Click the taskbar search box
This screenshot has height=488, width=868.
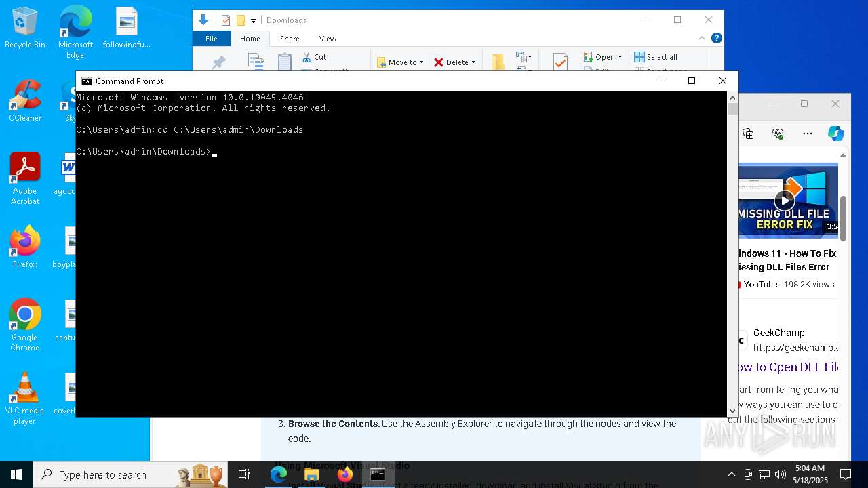130,474
